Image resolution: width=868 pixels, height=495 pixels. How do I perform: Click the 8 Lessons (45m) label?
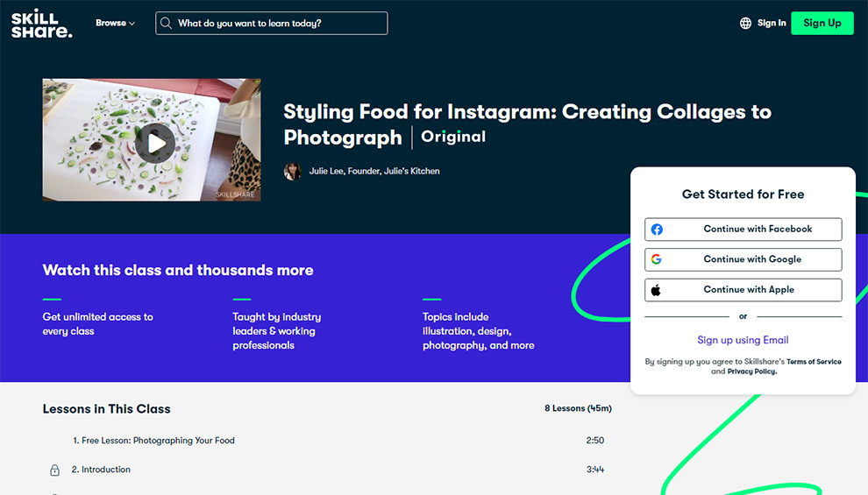[x=578, y=408]
